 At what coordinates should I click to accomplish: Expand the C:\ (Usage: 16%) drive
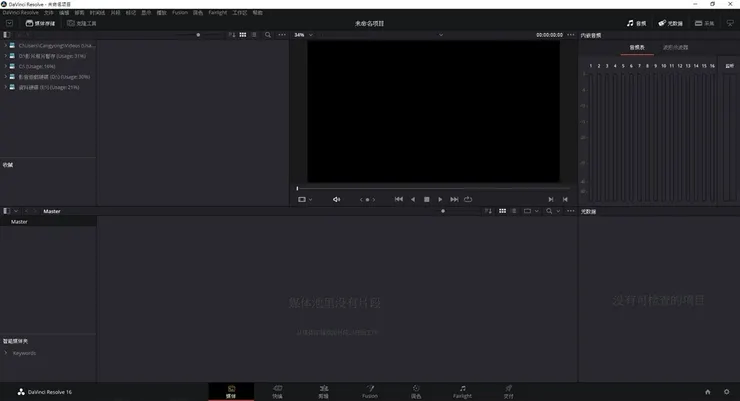coord(6,67)
